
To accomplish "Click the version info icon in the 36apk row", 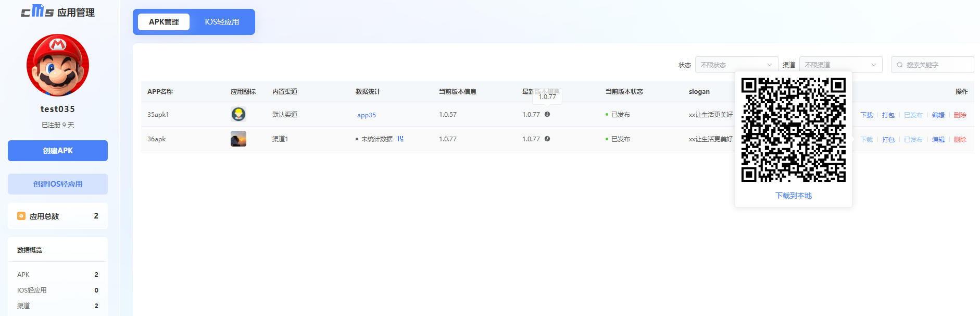I will (547, 139).
